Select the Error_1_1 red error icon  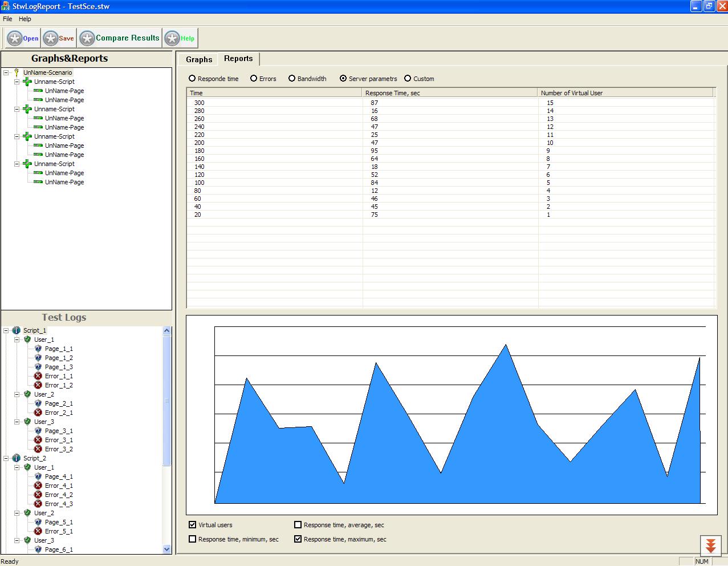point(38,376)
